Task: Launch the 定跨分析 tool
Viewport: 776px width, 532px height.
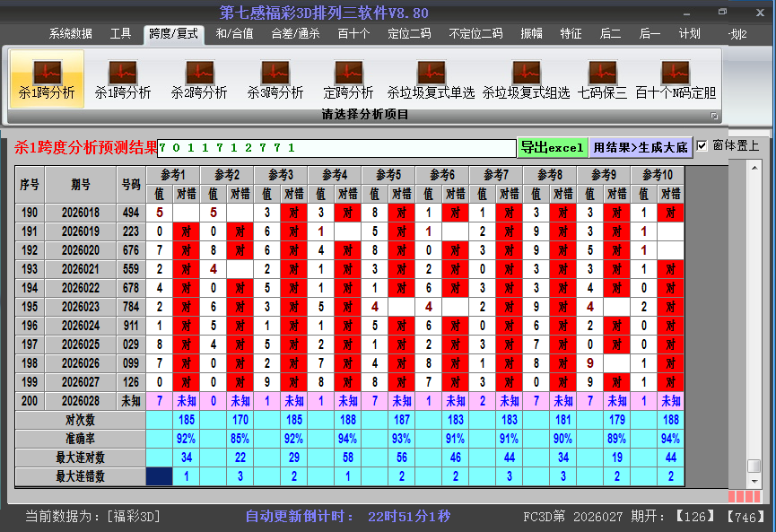Action: 348,76
